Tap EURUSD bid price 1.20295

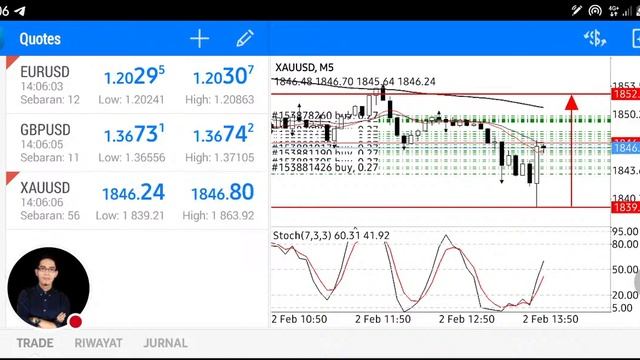(134, 76)
